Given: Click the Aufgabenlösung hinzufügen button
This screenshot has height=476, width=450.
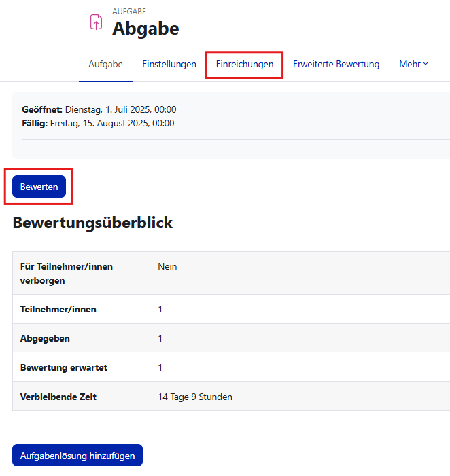Looking at the screenshot, I should (77, 455).
